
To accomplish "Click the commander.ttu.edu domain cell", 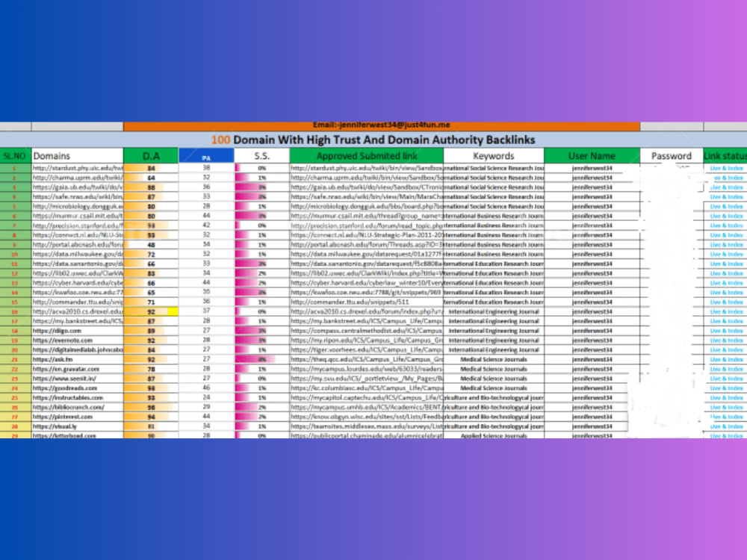I will pos(77,302).
